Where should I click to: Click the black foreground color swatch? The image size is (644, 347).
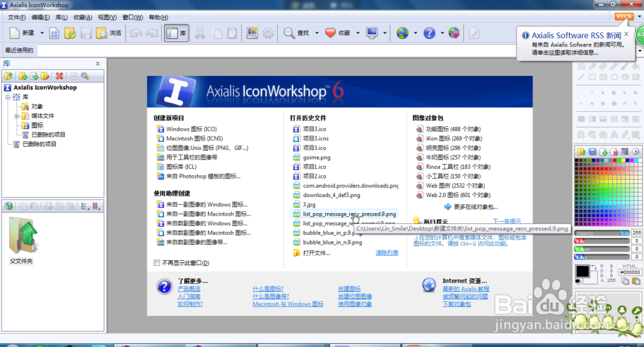(582, 271)
